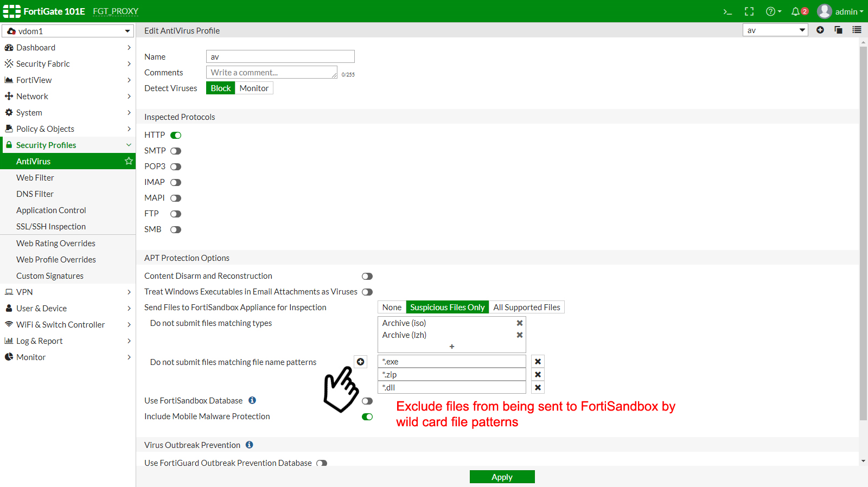Click the page vertical scrollbar

click(863, 233)
